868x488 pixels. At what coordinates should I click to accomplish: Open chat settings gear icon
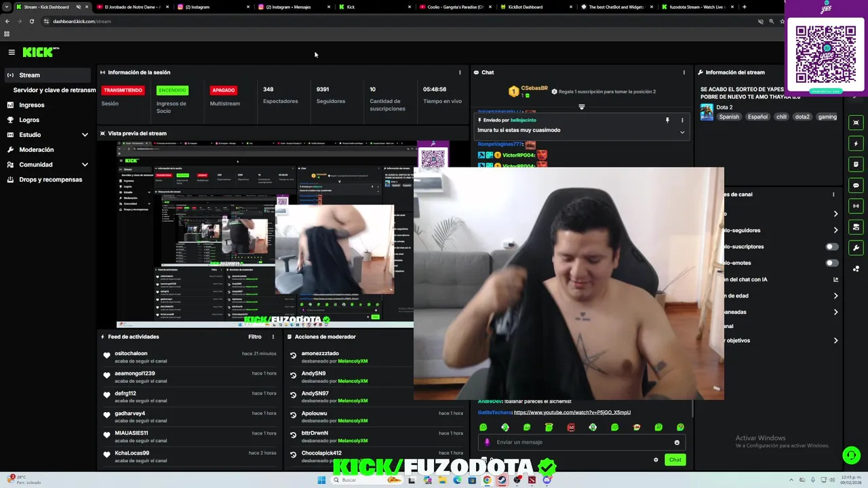(656, 460)
